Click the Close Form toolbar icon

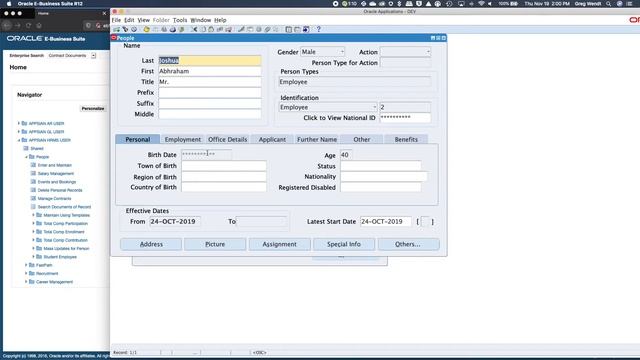(x=181, y=29)
